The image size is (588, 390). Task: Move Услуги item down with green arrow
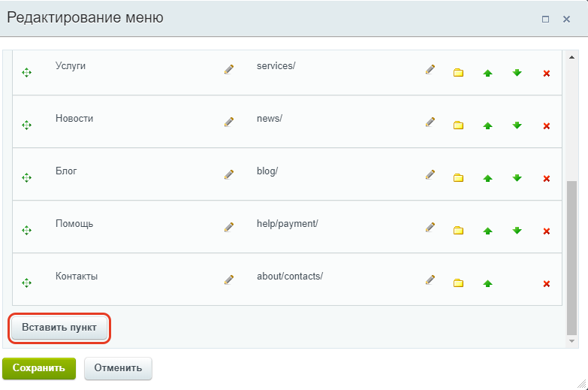[x=517, y=73]
